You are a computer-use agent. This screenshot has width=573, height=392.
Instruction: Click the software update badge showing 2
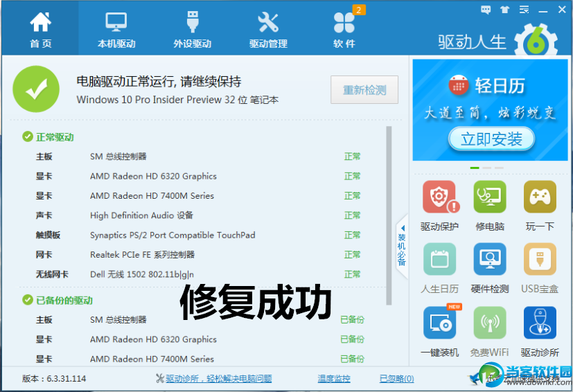pyautogui.click(x=359, y=10)
